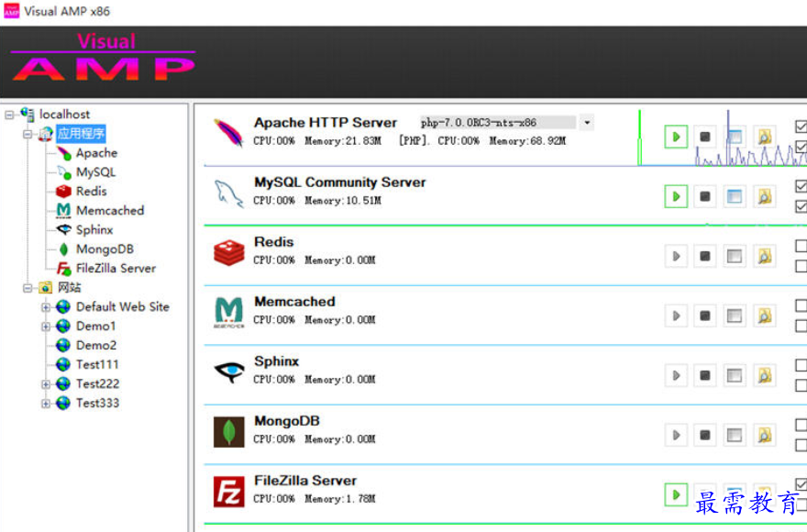Select Apache in the tree
Screen dimensions: 807x532
[97, 153]
